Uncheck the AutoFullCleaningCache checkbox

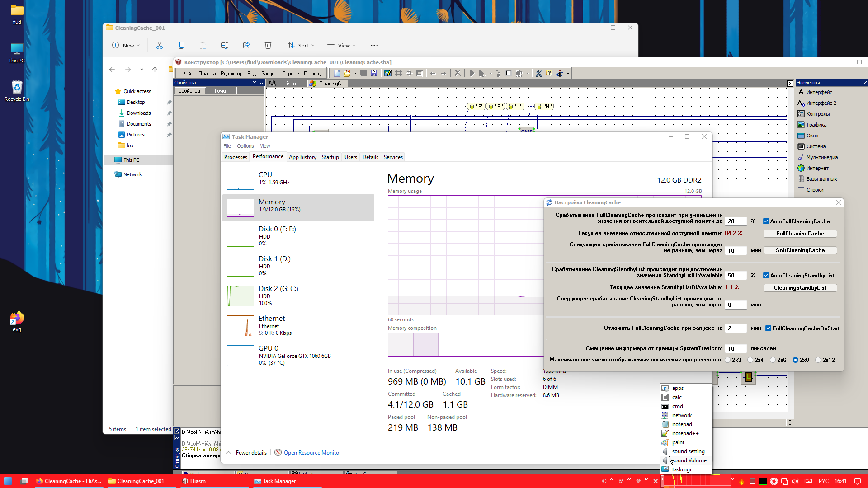click(766, 221)
